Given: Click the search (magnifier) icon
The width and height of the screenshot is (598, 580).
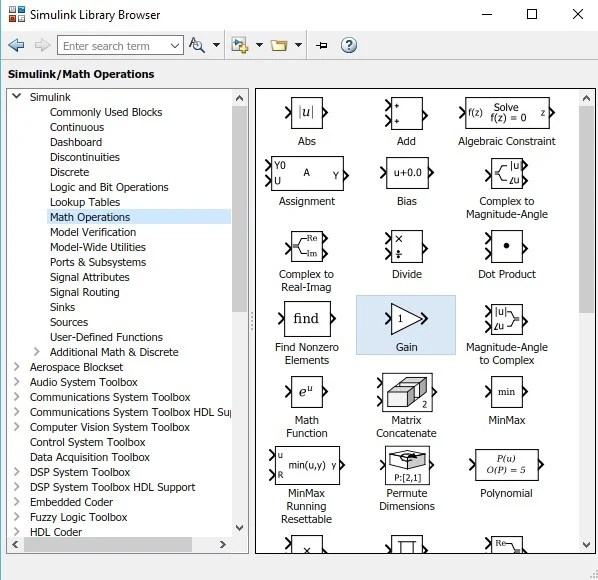Looking at the screenshot, I should [x=197, y=45].
